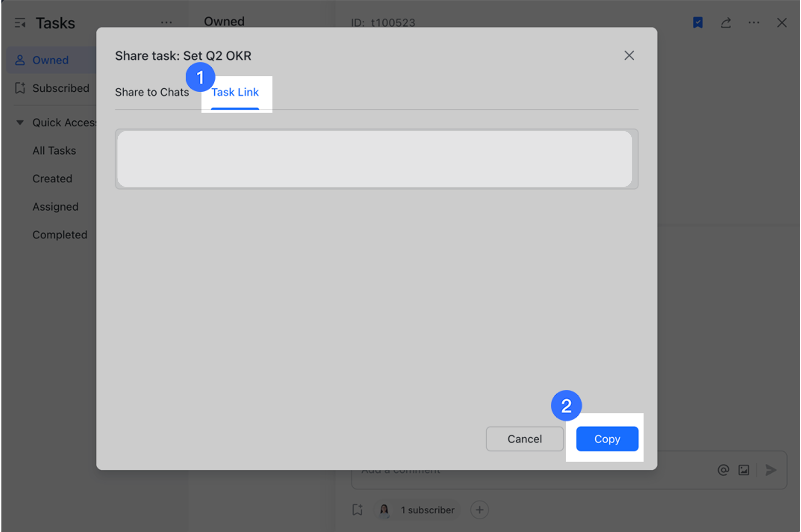Attach an image to the comment
The width and height of the screenshot is (801, 532).
click(x=743, y=470)
